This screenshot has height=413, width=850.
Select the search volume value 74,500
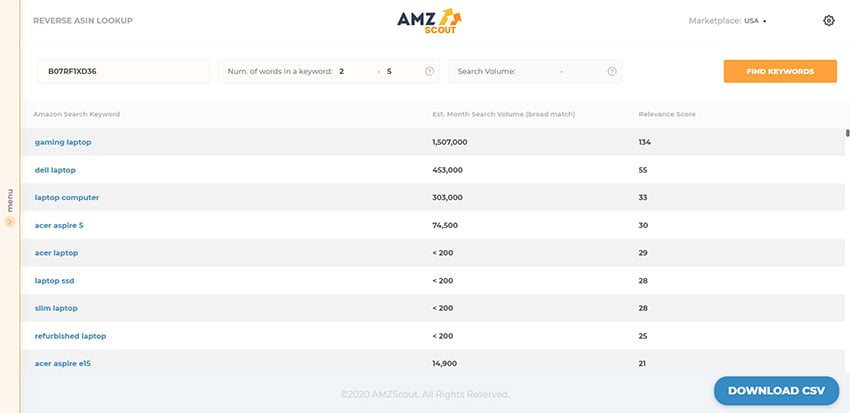tap(445, 225)
